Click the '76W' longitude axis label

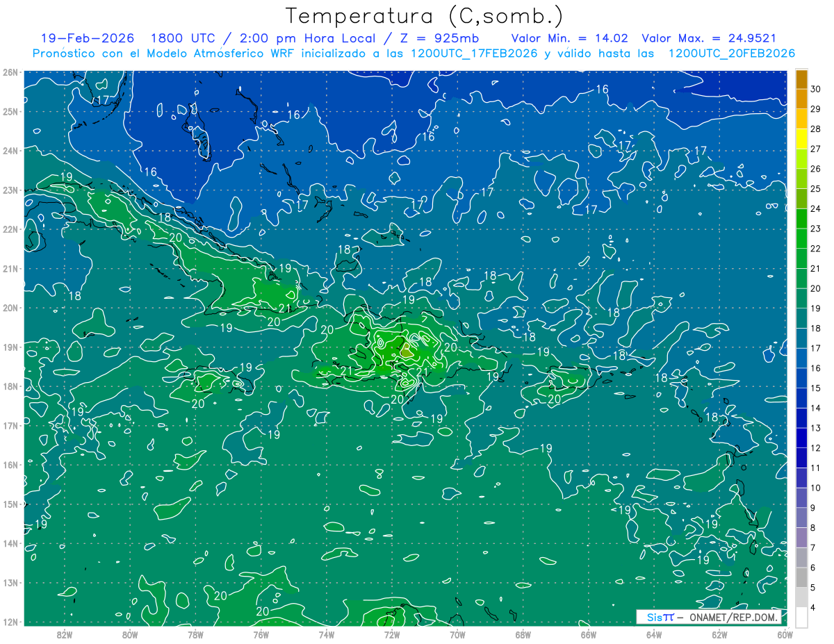pos(261,634)
